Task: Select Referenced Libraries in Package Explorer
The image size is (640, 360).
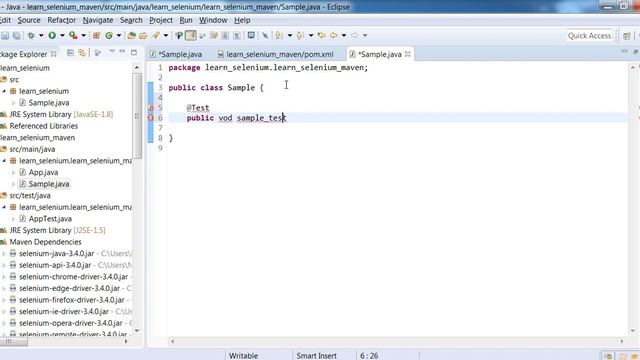Action: pos(44,126)
